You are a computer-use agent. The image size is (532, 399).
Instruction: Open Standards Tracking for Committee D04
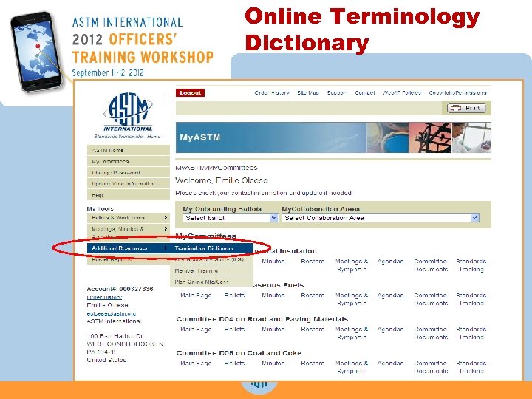[471, 333]
